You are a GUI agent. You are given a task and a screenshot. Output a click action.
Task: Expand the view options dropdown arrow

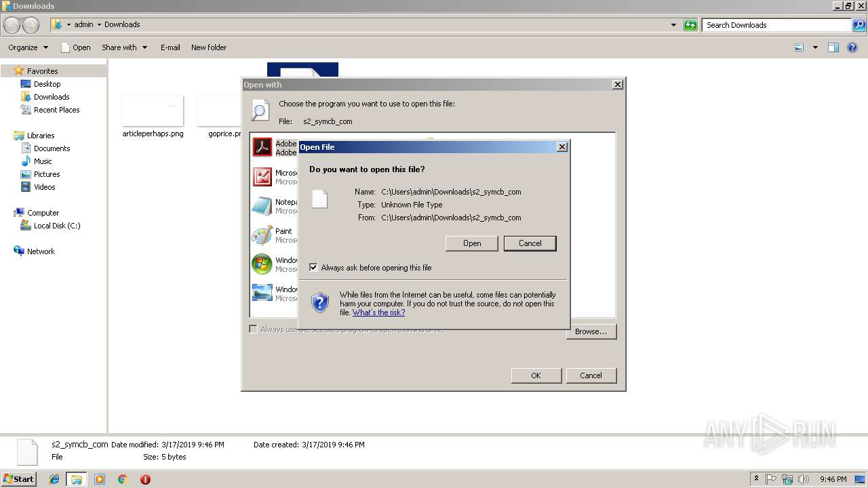[x=815, y=47]
